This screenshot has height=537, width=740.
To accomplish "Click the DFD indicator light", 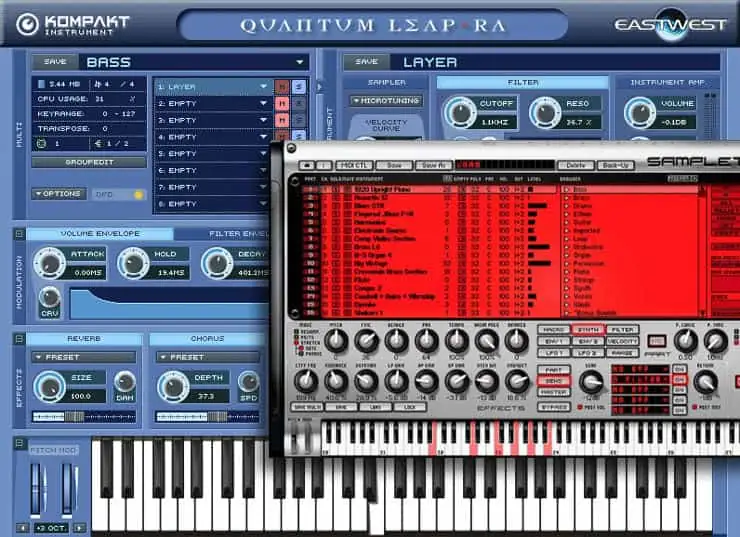I will coord(139,194).
